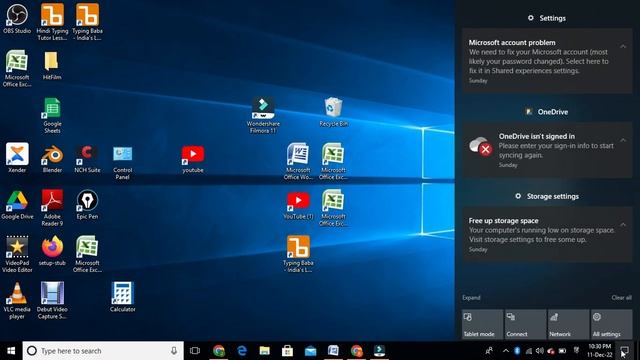Image resolution: width=640 pixels, height=360 pixels.
Task: Select the setup-stub Firefox installer icon
Action: pos(52,251)
